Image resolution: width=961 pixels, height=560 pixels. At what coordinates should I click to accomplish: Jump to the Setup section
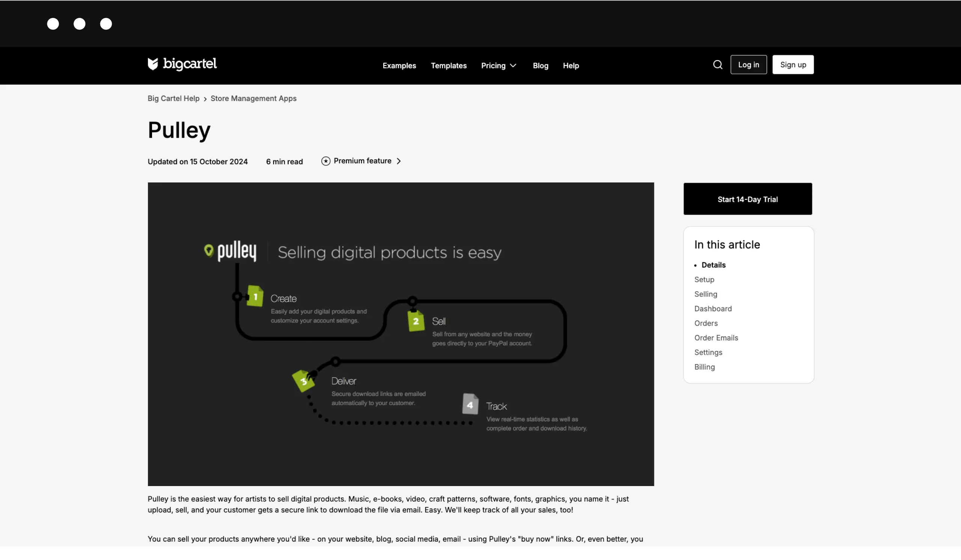pos(704,279)
